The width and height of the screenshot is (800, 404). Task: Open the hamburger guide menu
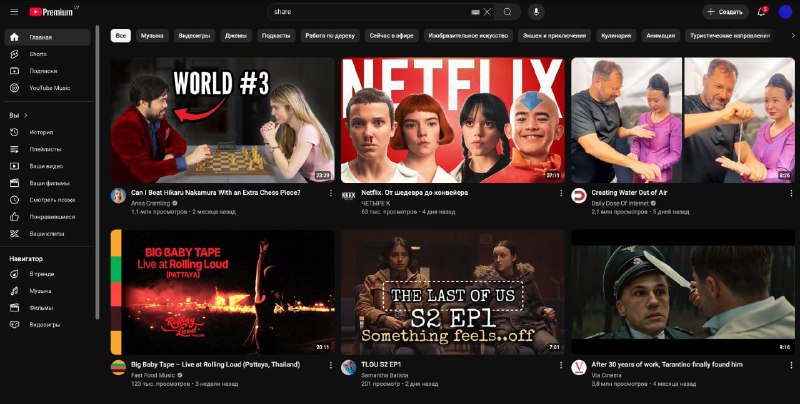click(14, 12)
